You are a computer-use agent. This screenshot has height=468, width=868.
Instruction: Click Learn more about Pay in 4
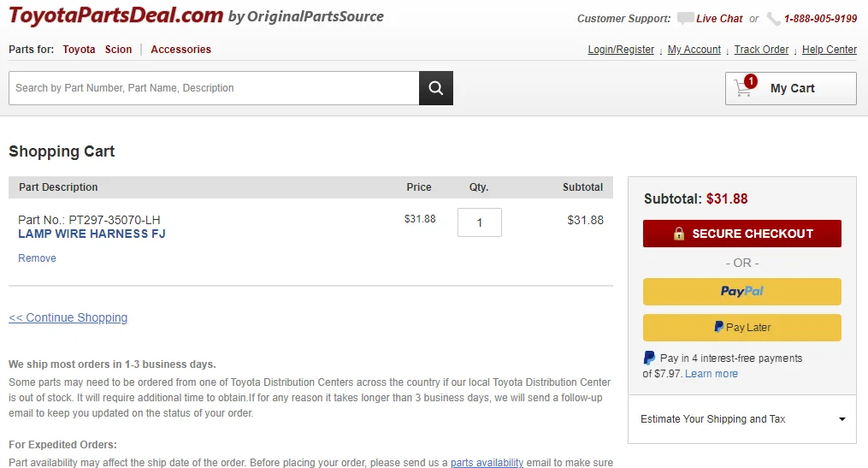[712, 374]
